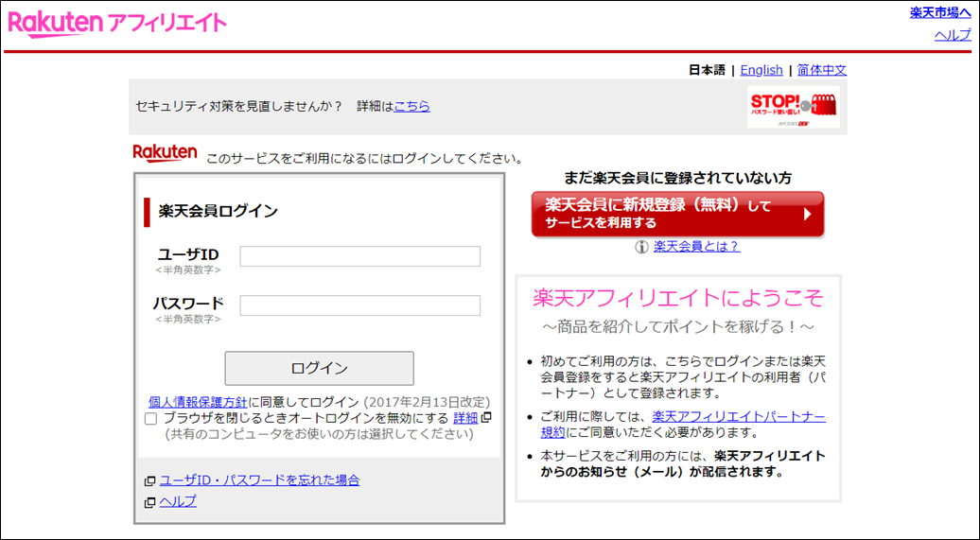Switch language to 简体中文
The width and height of the screenshot is (980, 540).
click(822, 70)
